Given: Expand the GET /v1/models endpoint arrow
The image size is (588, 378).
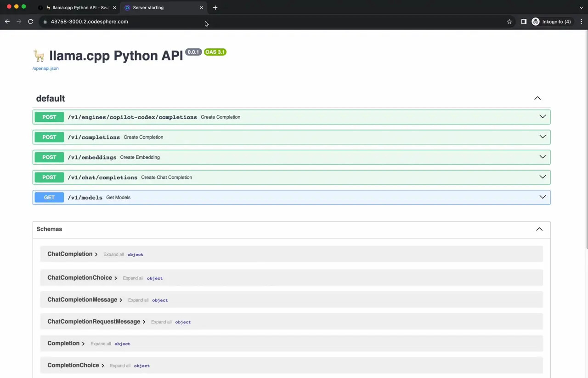Looking at the screenshot, I should point(542,197).
